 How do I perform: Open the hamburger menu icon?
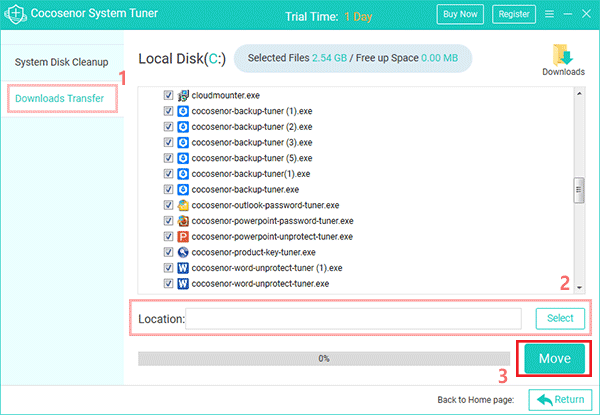549,14
